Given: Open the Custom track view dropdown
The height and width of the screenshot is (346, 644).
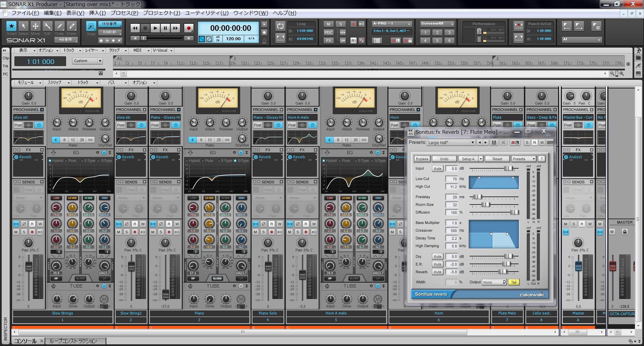Looking at the screenshot, I should tap(88, 61).
